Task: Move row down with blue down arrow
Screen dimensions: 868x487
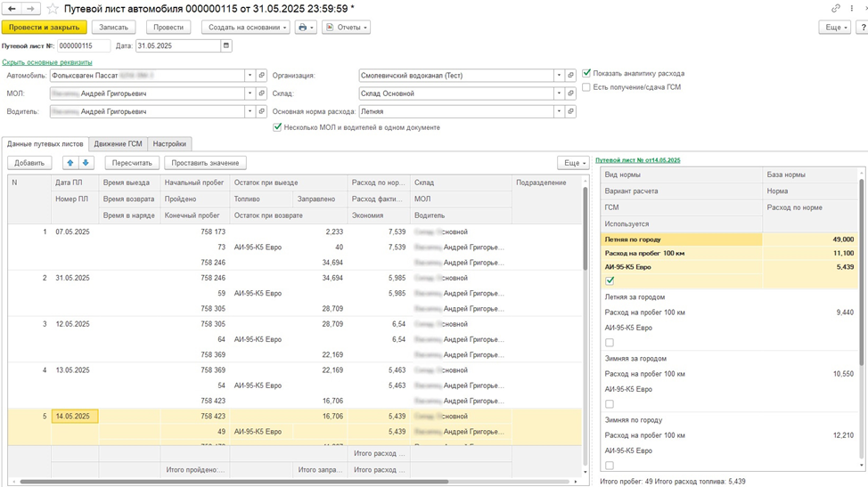Action: coord(86,163)
